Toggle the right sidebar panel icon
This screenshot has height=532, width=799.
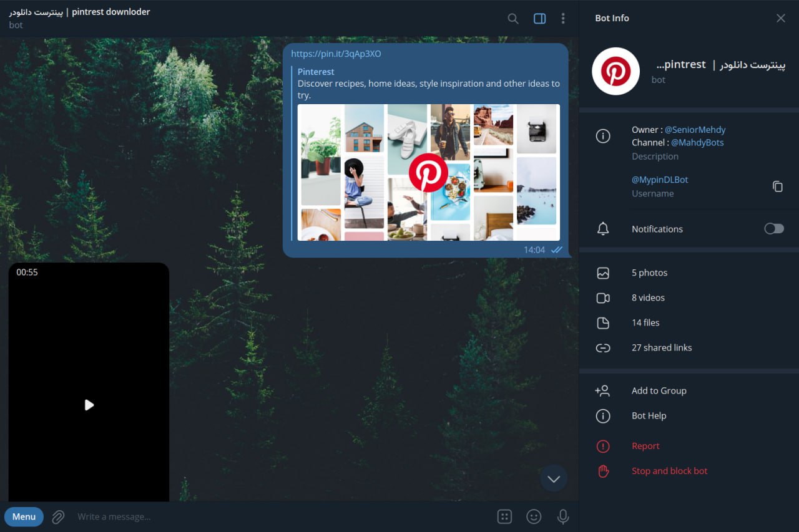(x=540, y=19)
